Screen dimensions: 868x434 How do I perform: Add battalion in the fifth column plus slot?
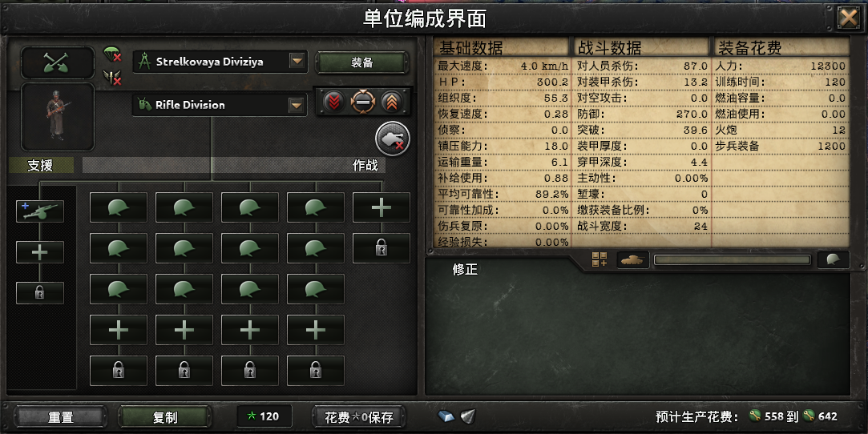(x=382, y=207)
